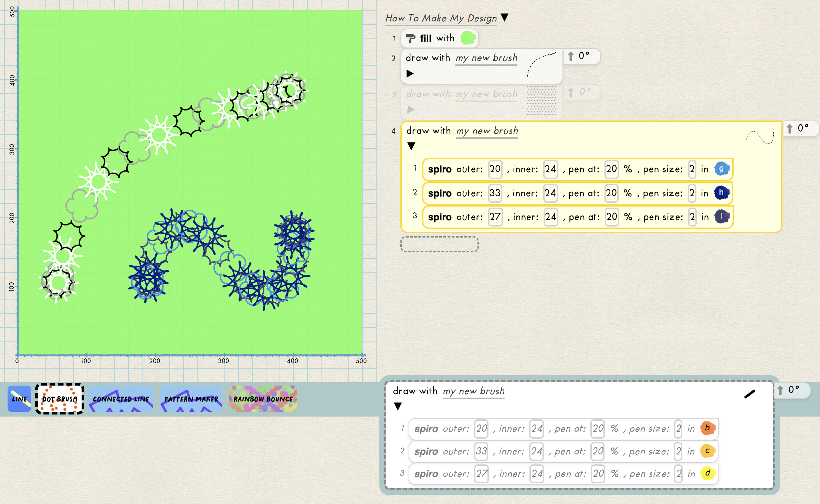
Task: Select the Line tool
Action: [19, 399]
